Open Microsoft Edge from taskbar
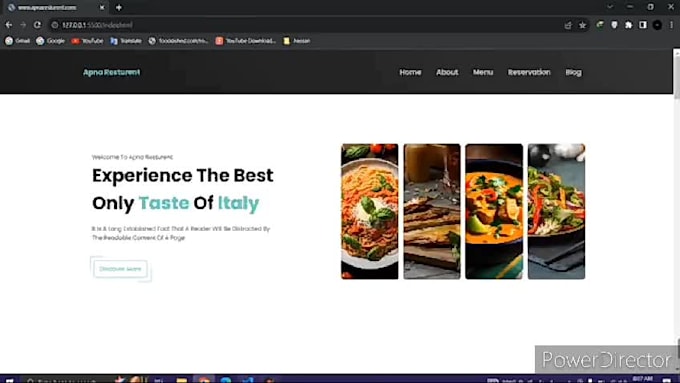Image resolution: width=680 pixels, height=383 pixels. [x=226, y=380]
